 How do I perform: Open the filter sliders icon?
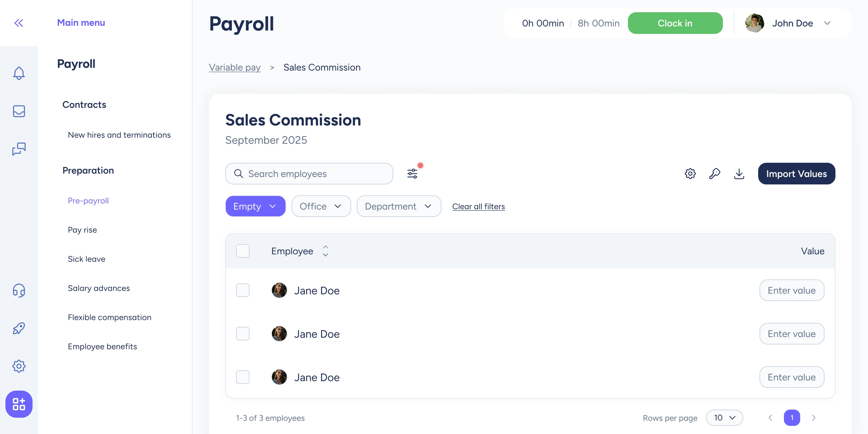pos(412,174)
